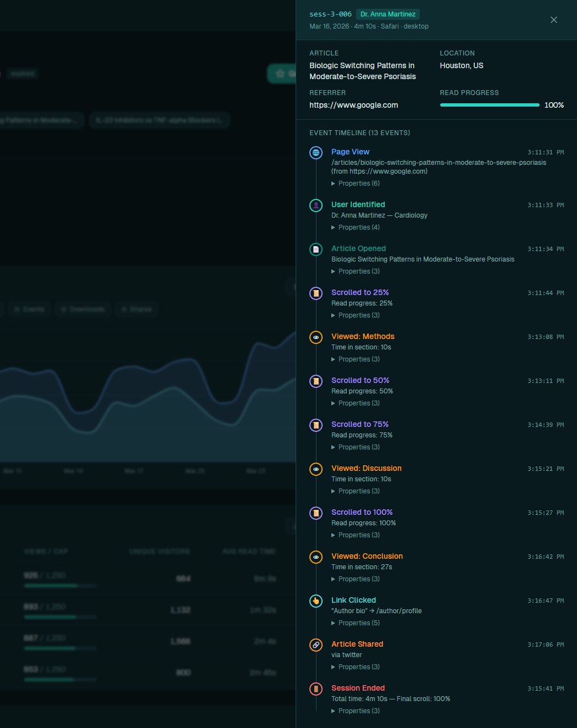Screen dimensions: 577x728
Task: Expand Properties (5) under Link Clicked
Action: (x=356, y=623)
